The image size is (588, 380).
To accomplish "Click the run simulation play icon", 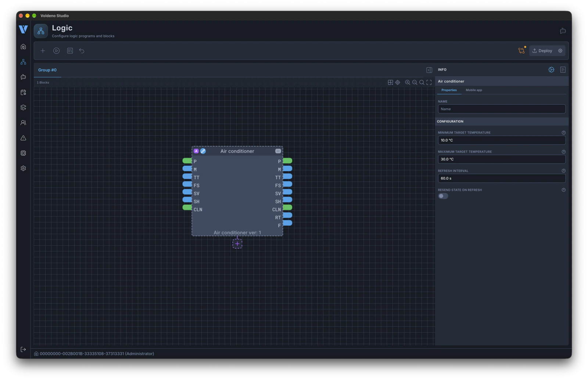I will (56, 51).
